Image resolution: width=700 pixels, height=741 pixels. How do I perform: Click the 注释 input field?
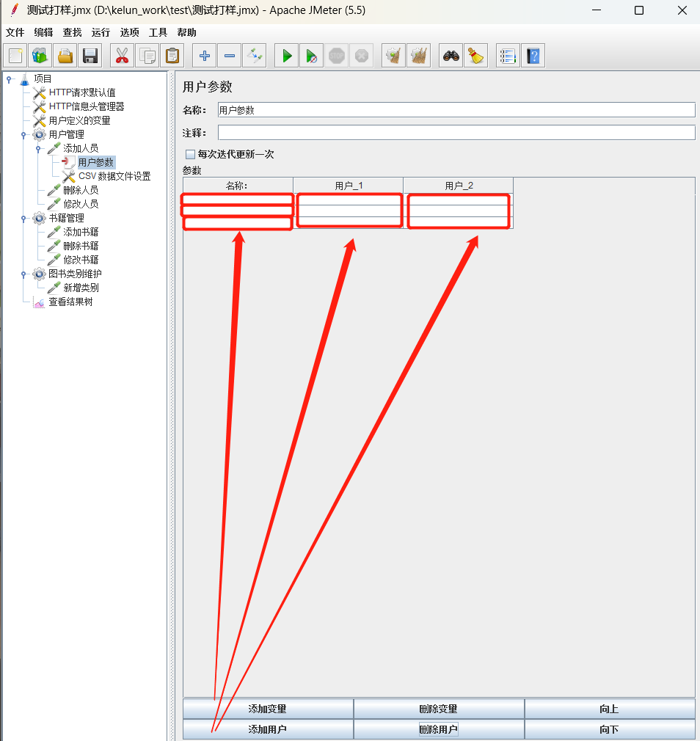pos(456,133)
